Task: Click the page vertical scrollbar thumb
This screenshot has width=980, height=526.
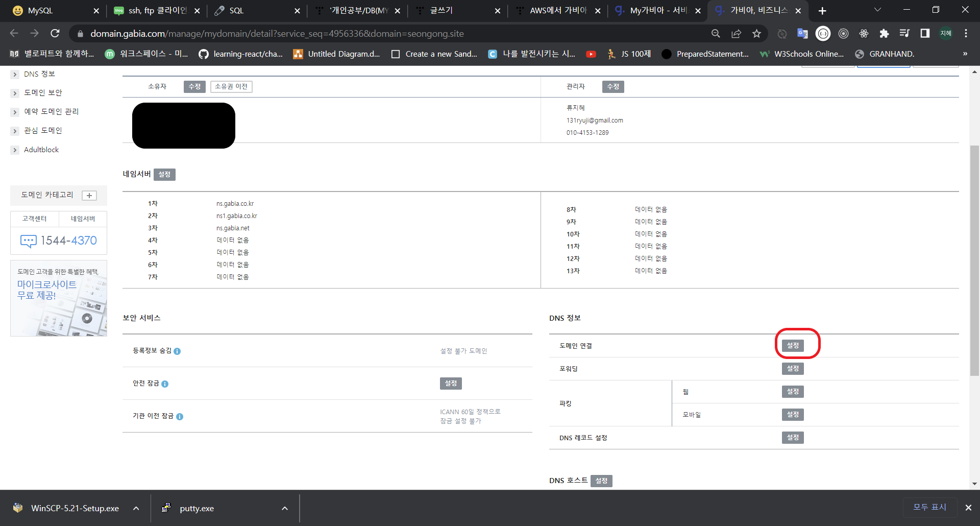Action: click(x=974, y=260)
